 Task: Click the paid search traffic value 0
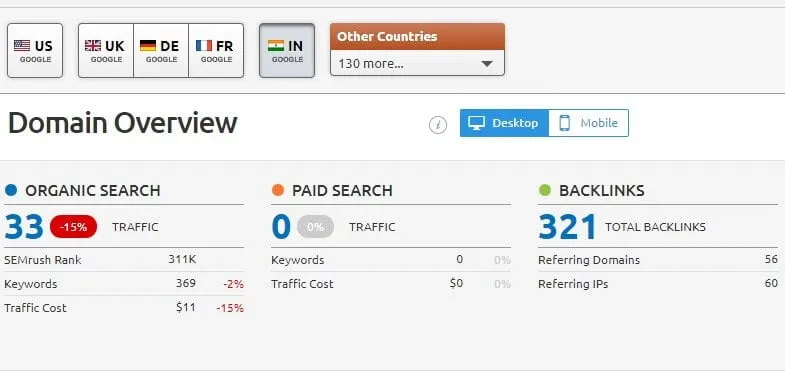coord(281,227)
